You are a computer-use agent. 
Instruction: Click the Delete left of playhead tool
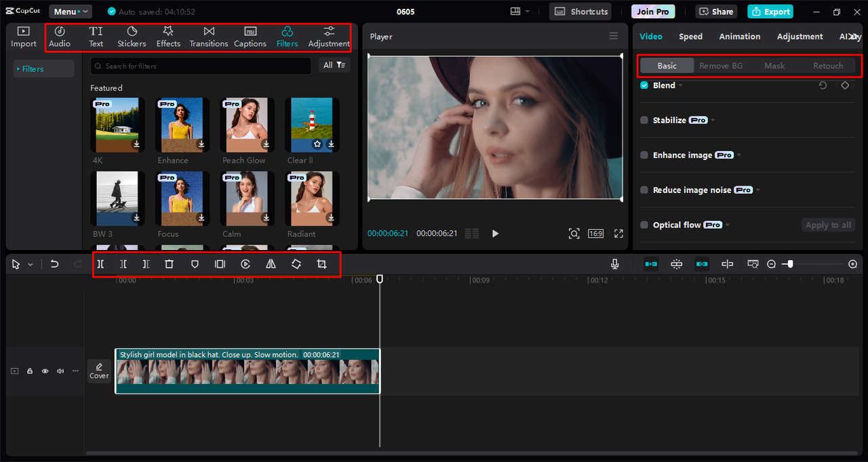coord(123,264)
